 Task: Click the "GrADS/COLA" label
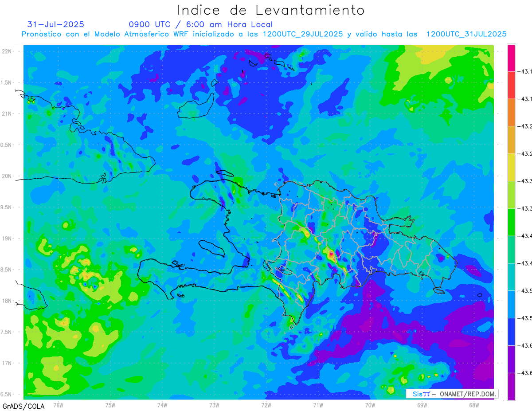point(23,406)
